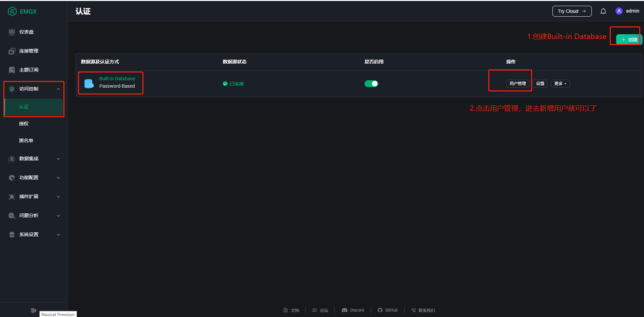The width and height of the screenshot is (644, 317).
Task: Open the 更多 dropdown for Built-in Database
Action: coord(560,84)
